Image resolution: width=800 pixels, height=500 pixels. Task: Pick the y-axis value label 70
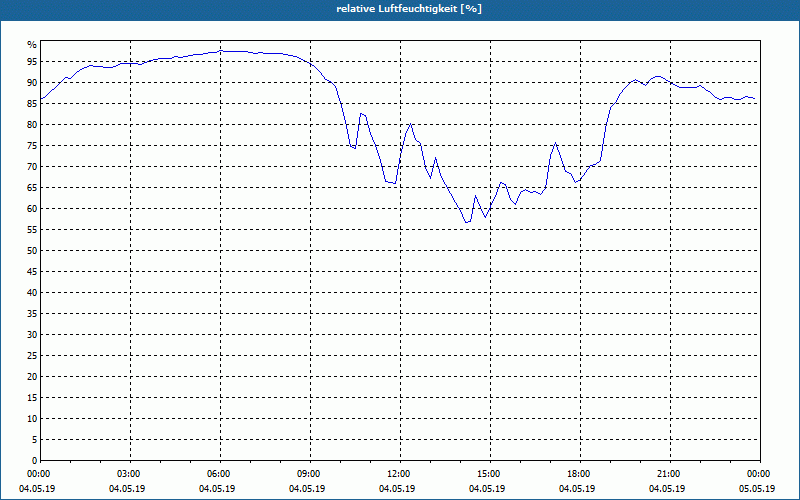pos(32,167)
